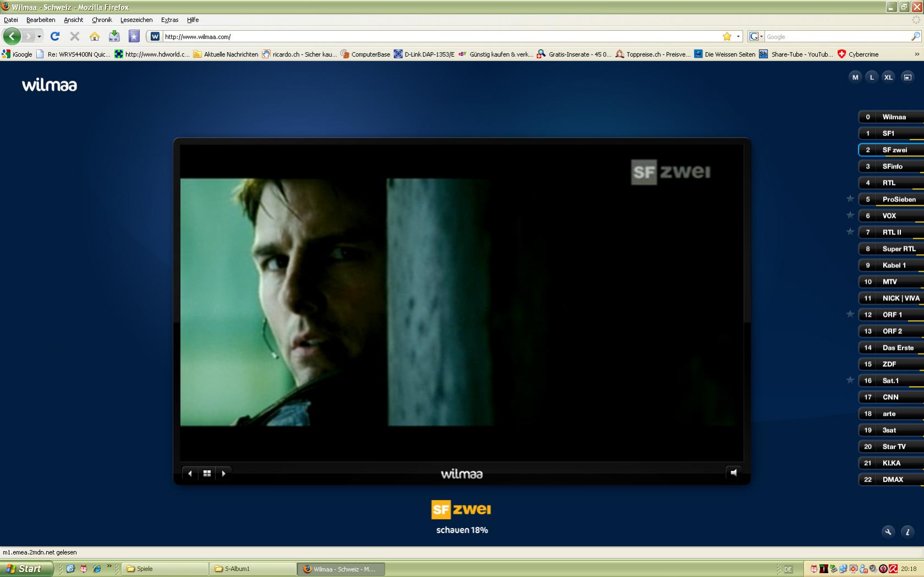Select channel 15 ZDF
924x577 pixels.
(891, 364)
